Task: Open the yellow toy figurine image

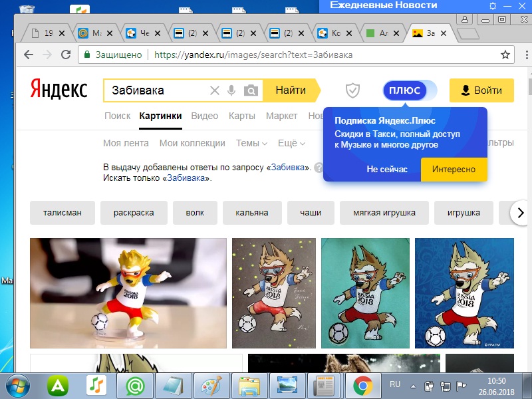Action: (128, 293)
